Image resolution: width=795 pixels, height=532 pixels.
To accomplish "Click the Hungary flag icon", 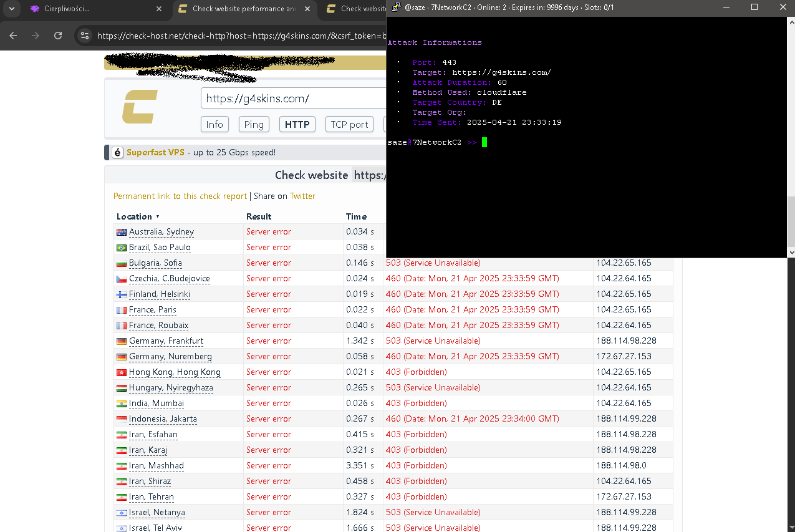I will click(122, 388).
